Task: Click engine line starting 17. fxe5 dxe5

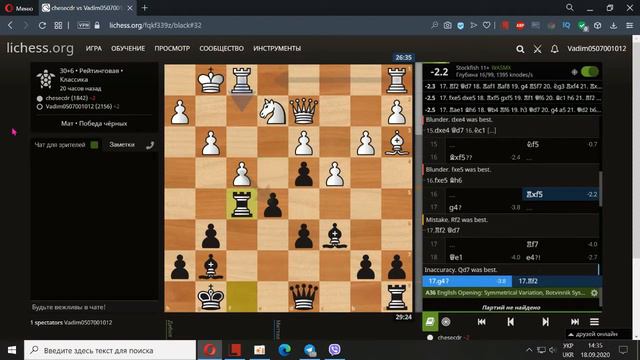Action: tap(512, 98)
